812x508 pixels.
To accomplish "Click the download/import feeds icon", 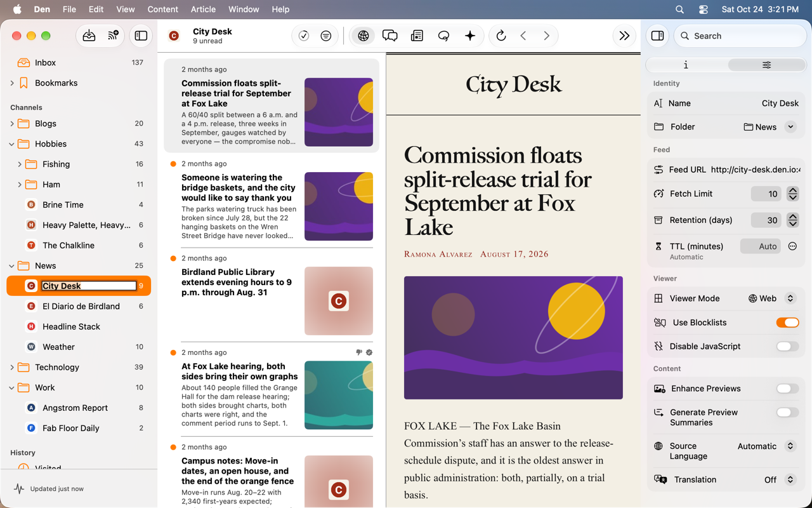I will [89, 36].
